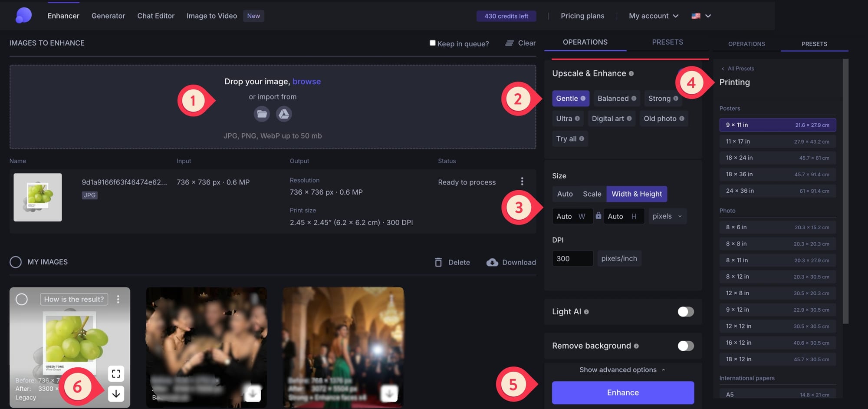The width and height of the screenshot is (868, 409).
Task: Turn on Remove background
Action: (x=685, y=346)
